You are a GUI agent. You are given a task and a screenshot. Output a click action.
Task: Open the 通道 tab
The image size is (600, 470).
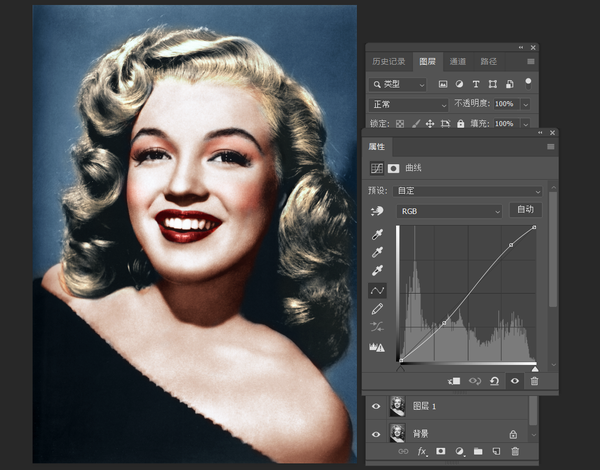[x=458, y=62]
